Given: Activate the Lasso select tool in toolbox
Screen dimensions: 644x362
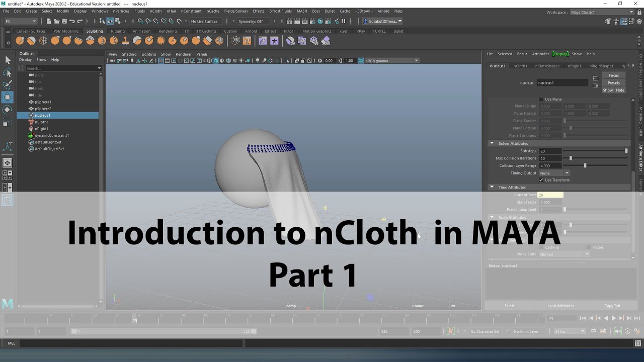Looking at the screenshot, I should pyautogui.click(x=8, y=72).
